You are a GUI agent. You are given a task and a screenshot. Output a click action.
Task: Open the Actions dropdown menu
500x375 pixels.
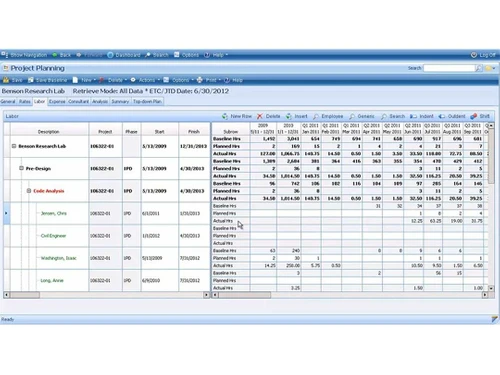point(145,80)
